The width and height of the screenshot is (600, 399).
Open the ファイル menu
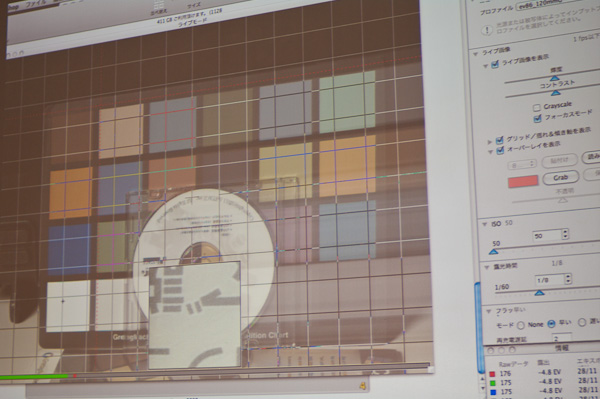point(36,5)
